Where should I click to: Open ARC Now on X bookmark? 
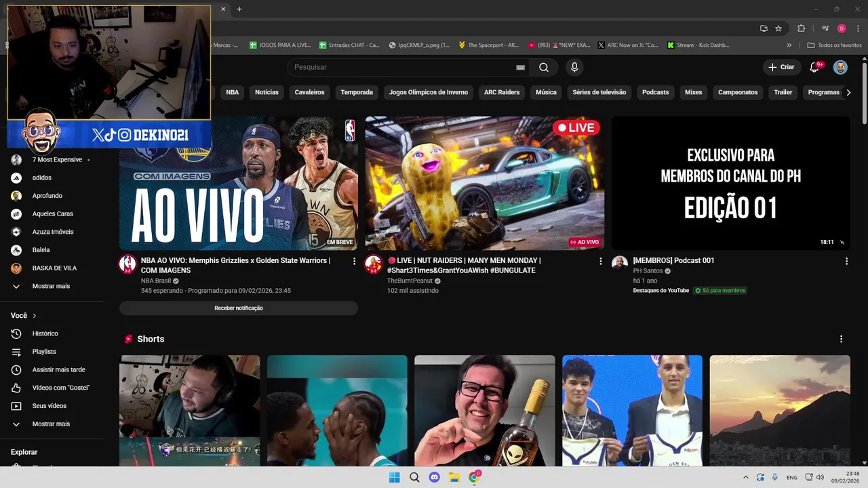[x=628, y=45]
